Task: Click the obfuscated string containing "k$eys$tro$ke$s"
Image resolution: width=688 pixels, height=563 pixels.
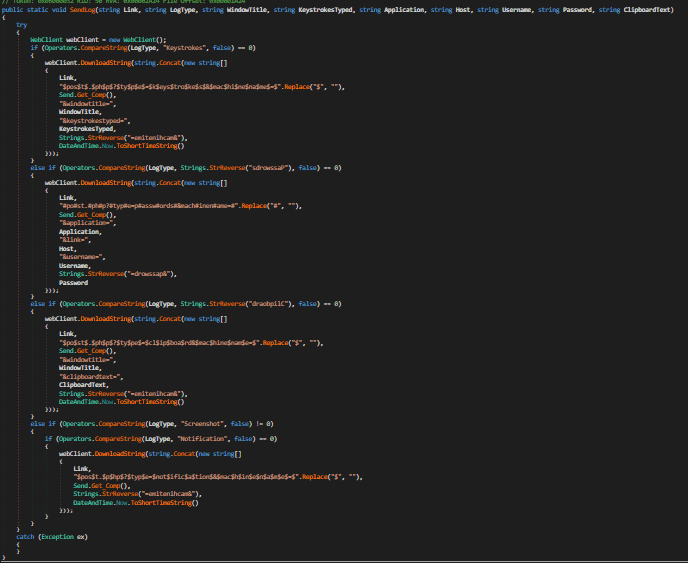Action: coord(170,86)
